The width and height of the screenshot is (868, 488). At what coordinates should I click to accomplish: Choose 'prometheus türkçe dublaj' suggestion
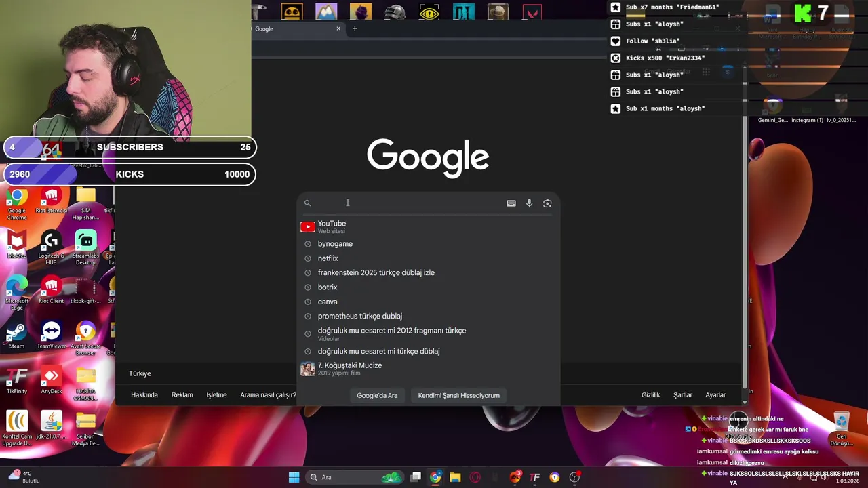[428, 316]
